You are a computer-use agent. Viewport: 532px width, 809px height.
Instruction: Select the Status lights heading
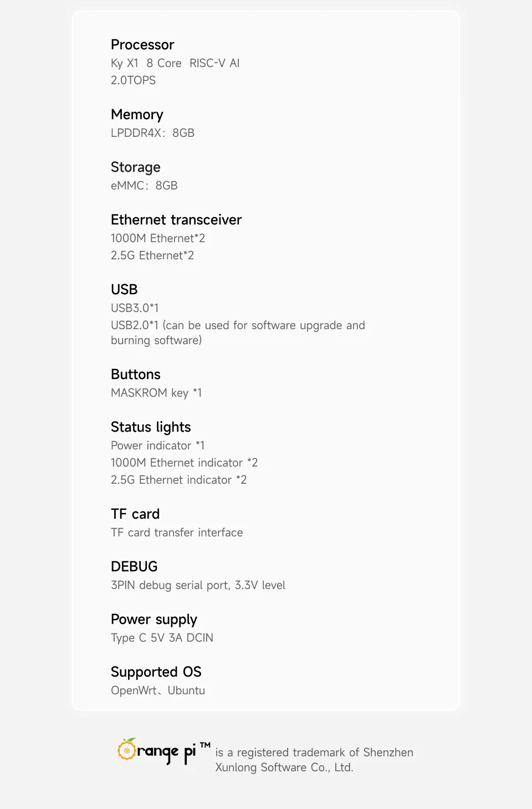[x=151, y=427]
